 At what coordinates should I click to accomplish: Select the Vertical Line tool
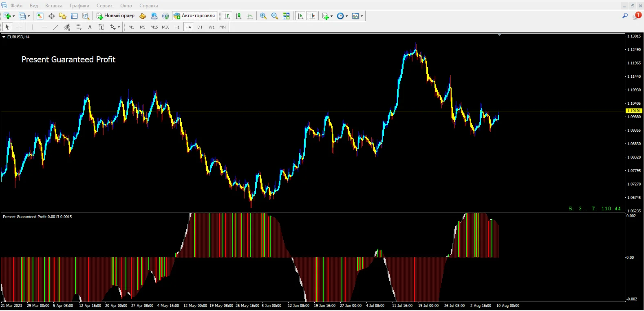[x=33, y=27]
